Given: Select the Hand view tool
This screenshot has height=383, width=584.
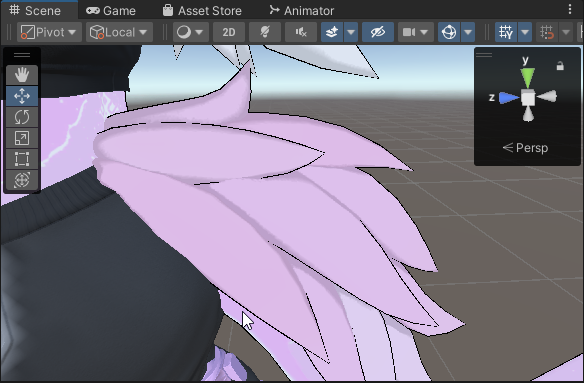Looking at the screenshot, I should 22,75.
